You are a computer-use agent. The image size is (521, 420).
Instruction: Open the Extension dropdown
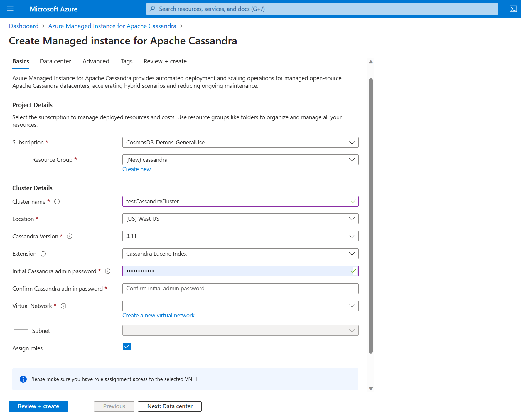[240, 254]
